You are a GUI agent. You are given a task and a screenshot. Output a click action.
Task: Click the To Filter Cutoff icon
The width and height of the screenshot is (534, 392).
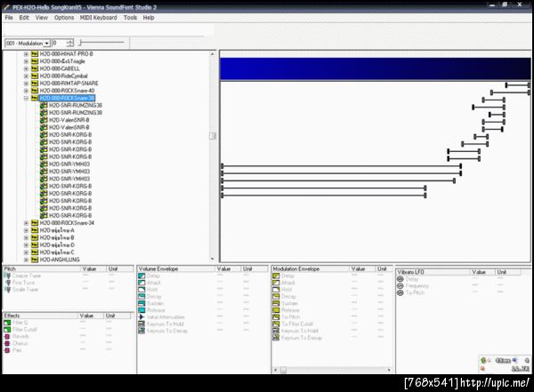276,324
